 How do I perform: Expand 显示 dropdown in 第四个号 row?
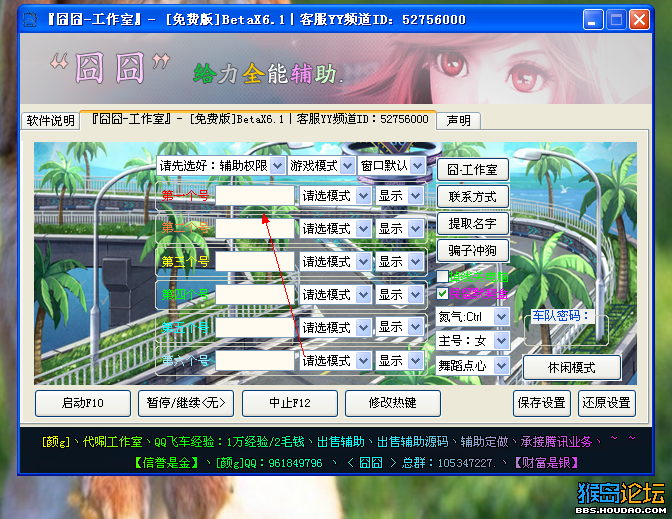[x=399, y=294]
